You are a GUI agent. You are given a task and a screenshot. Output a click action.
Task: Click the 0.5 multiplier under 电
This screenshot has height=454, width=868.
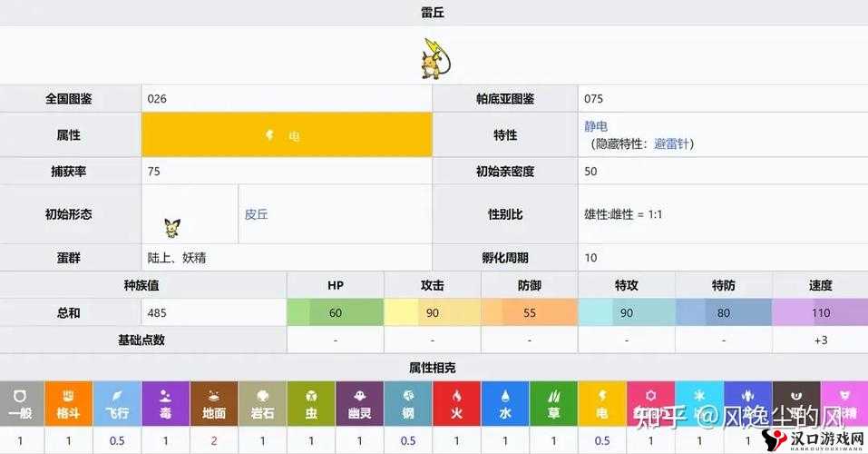[x=602, y=441]
